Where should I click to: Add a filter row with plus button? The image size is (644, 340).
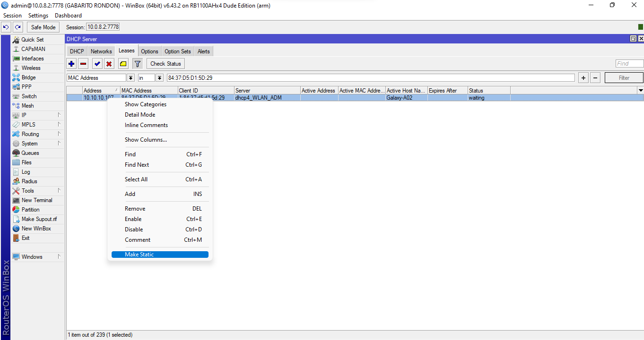click(x=583, y=78)
